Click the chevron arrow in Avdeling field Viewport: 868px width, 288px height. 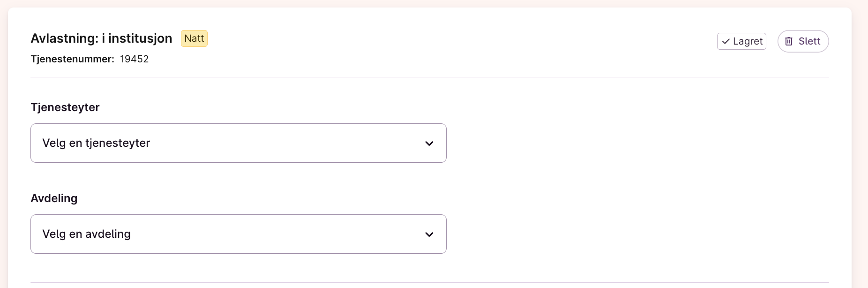429,235
